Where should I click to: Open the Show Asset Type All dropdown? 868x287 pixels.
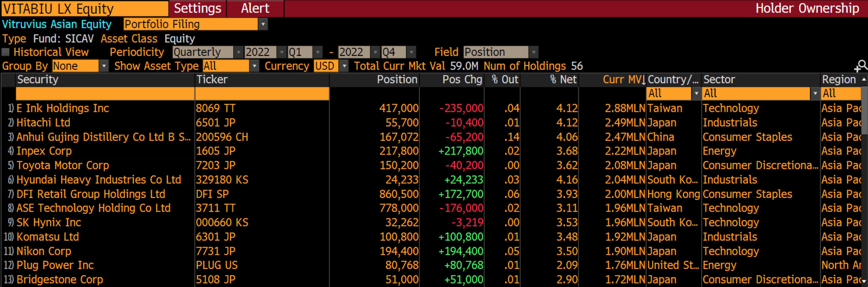[231, 66]
